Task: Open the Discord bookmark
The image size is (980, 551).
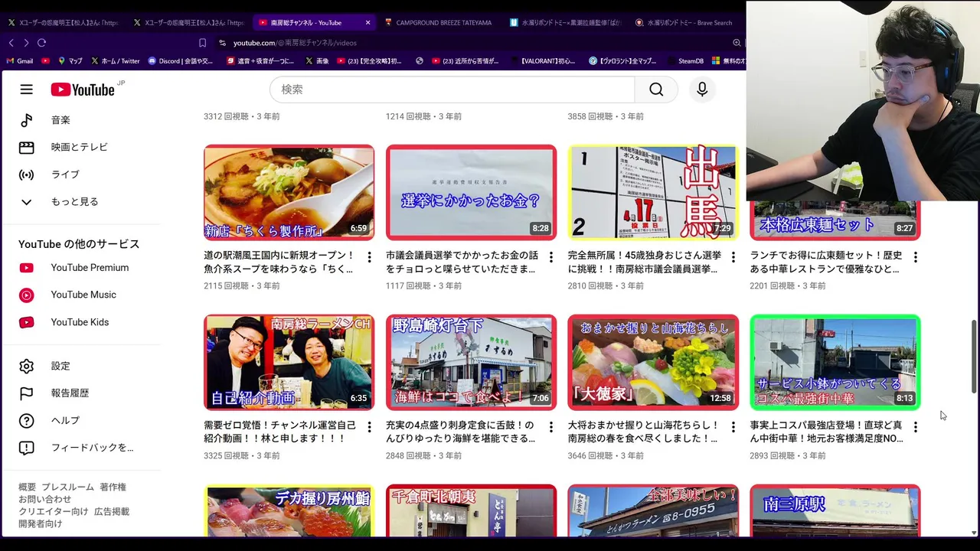Action: pos(181,60)
